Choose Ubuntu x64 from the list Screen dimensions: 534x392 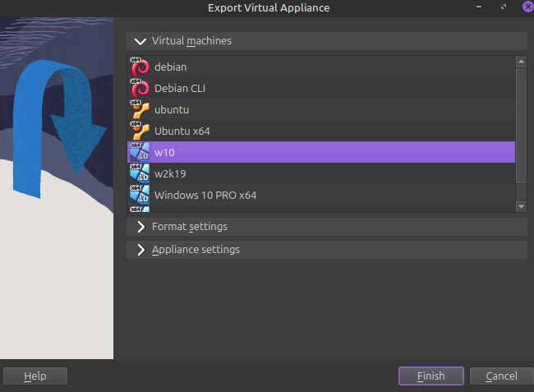(x=182, y=131)
